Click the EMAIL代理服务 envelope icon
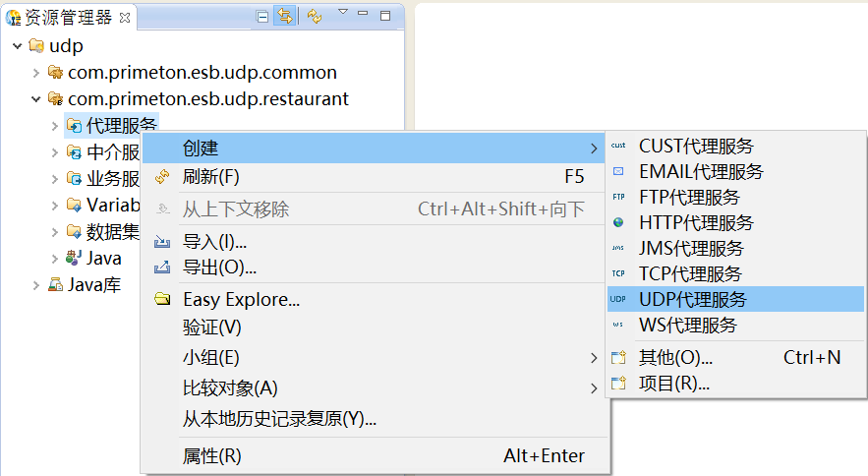This screenshot has width=868, height=476. (617, 171)
